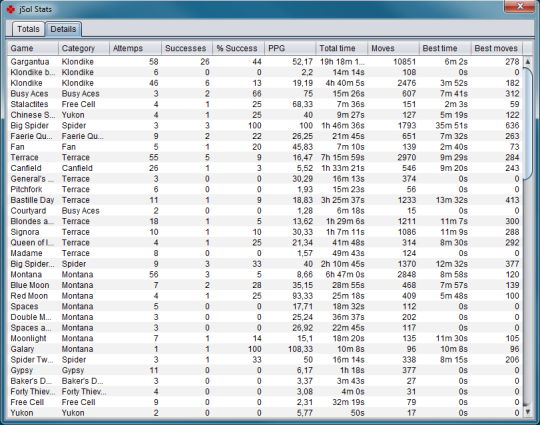Viewport: 540px width, 425px height.
Task: Select the Forty Thiev... game cell
Action: 33,392
